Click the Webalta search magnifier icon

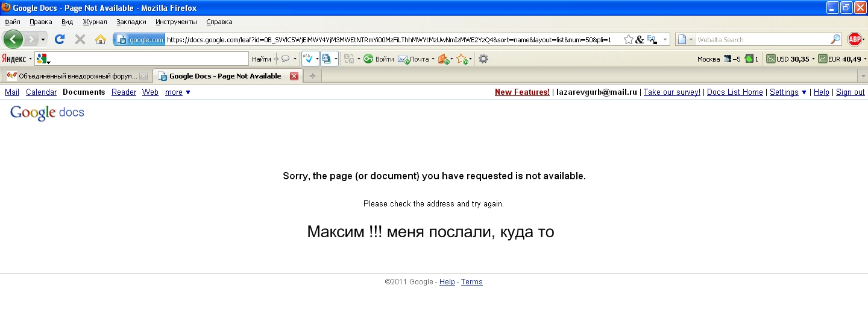click(x=835, y=39)
